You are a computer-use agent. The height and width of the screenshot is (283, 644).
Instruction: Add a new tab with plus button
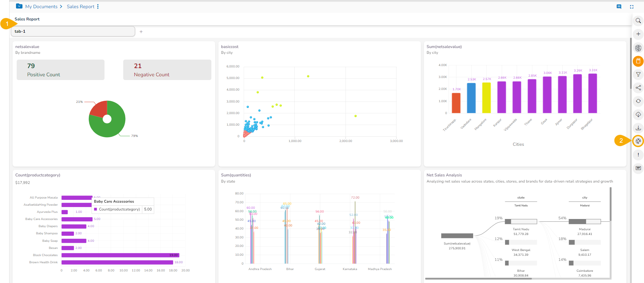[x=141, y=32]
